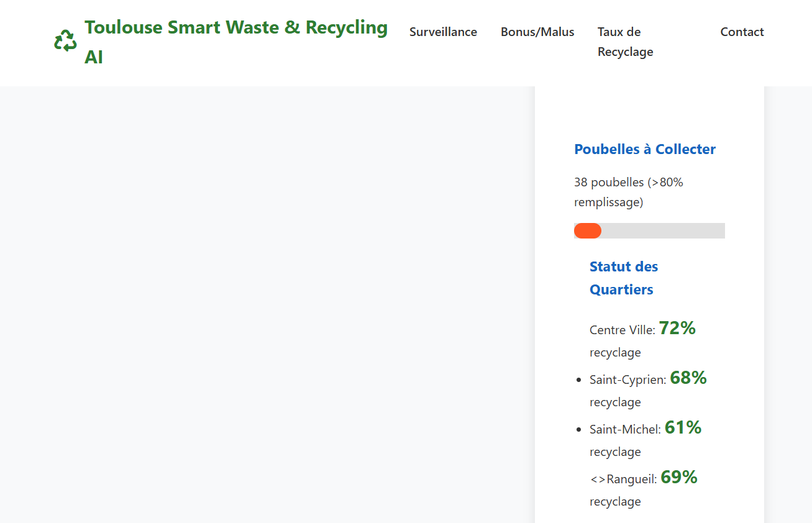This screenshot has width=812, height=523.
Task: Select the Saint-Michel list entry label
Action: (625, 429)
